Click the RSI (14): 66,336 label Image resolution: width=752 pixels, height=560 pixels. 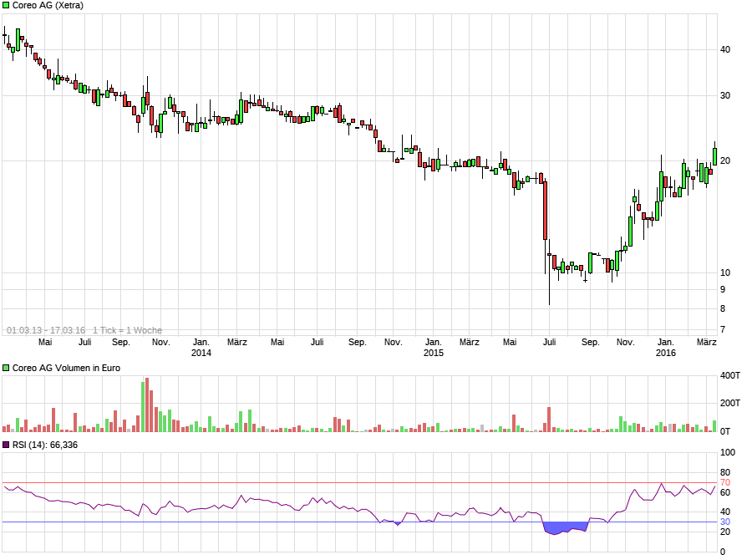tap(45, 445)
